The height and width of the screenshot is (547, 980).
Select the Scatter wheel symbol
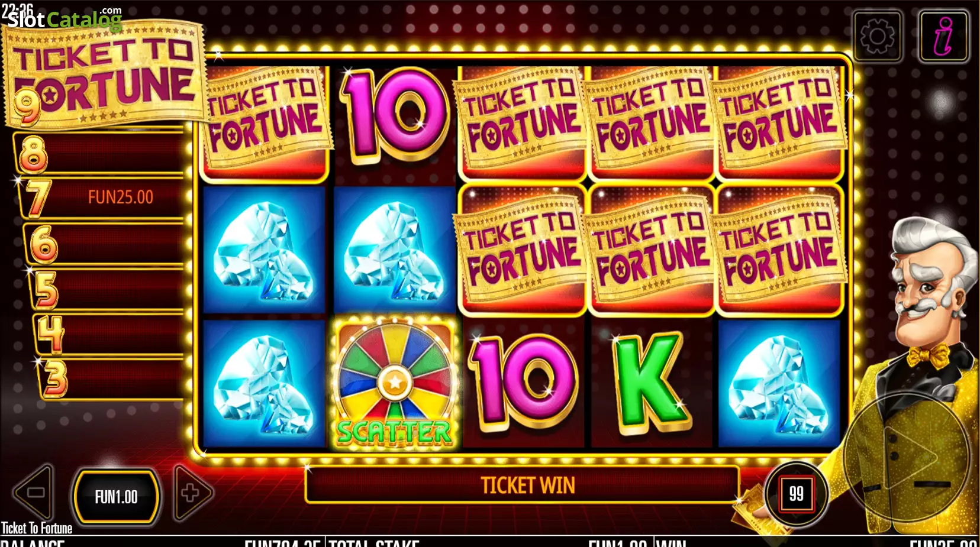[x=395, y=384]
